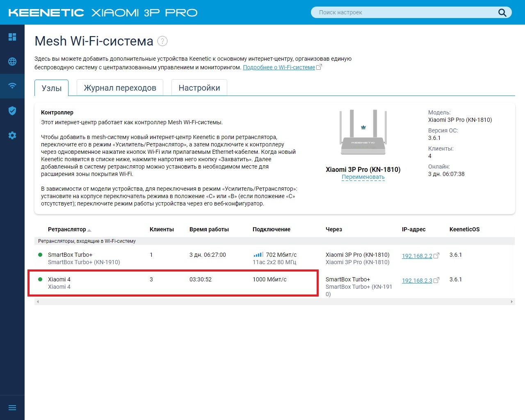Click 11ac 2x2 80 МГц connection detail
525x420 pixels.
pos(274,262)
